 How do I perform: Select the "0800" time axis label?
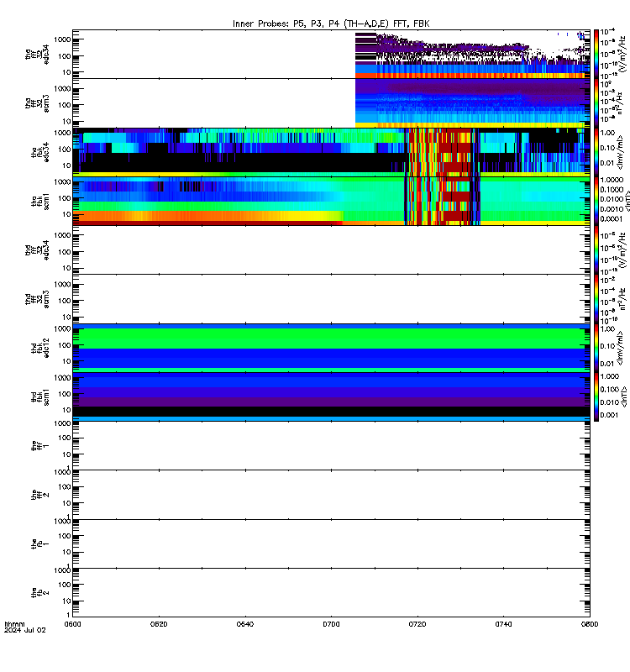(x=590, y=624)
